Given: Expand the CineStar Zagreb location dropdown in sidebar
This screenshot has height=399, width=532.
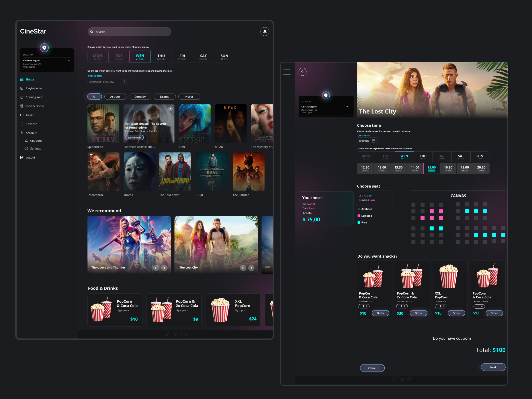Looking at the screenshot, I should [x=69, y=60].
